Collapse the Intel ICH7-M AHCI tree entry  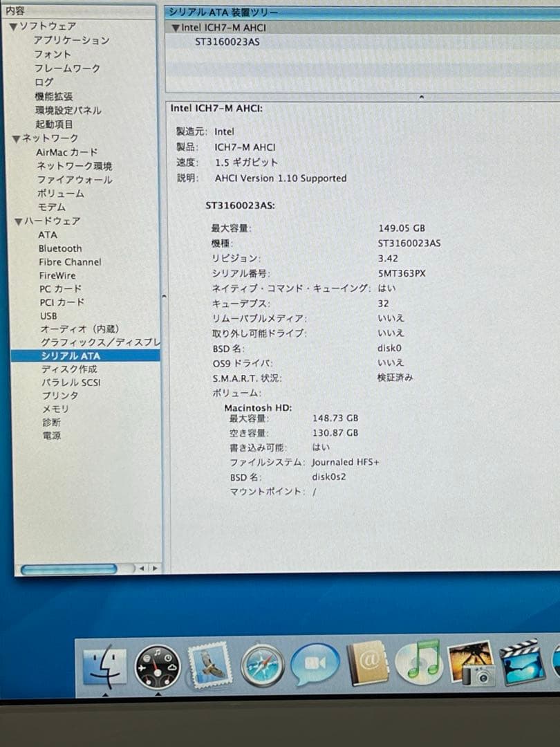pos(173,28)
